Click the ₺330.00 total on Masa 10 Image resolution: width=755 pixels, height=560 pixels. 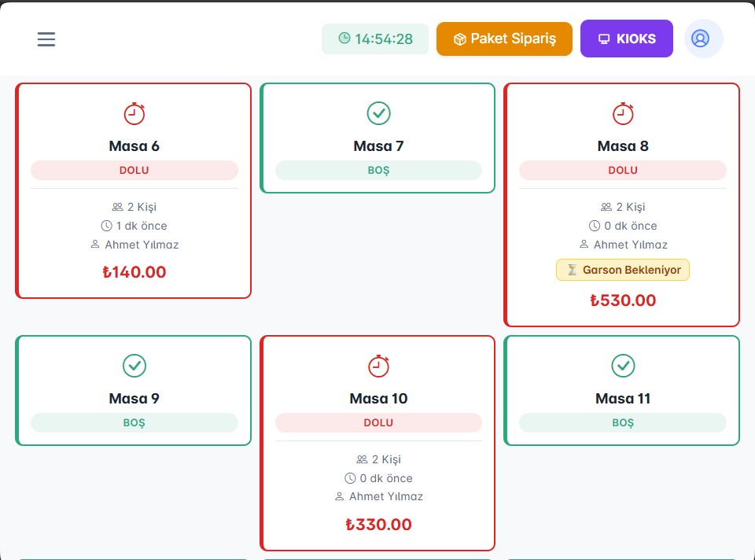(x=378, y=525)
